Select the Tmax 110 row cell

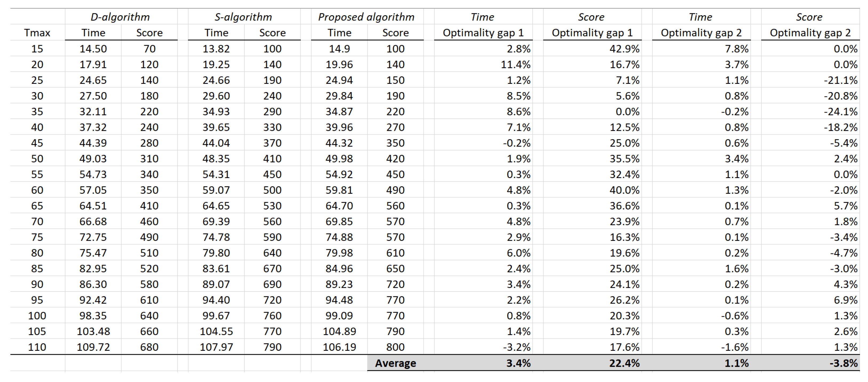(x=37, y=347)
